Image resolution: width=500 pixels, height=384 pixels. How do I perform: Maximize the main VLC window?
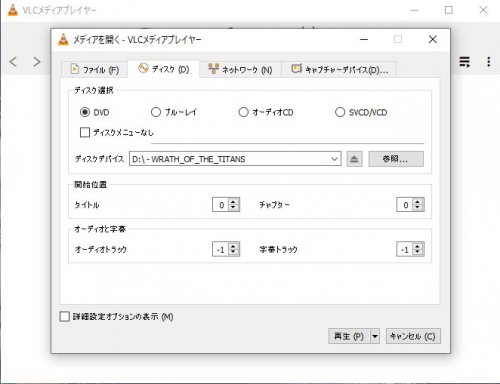click(x=449, y=10)
